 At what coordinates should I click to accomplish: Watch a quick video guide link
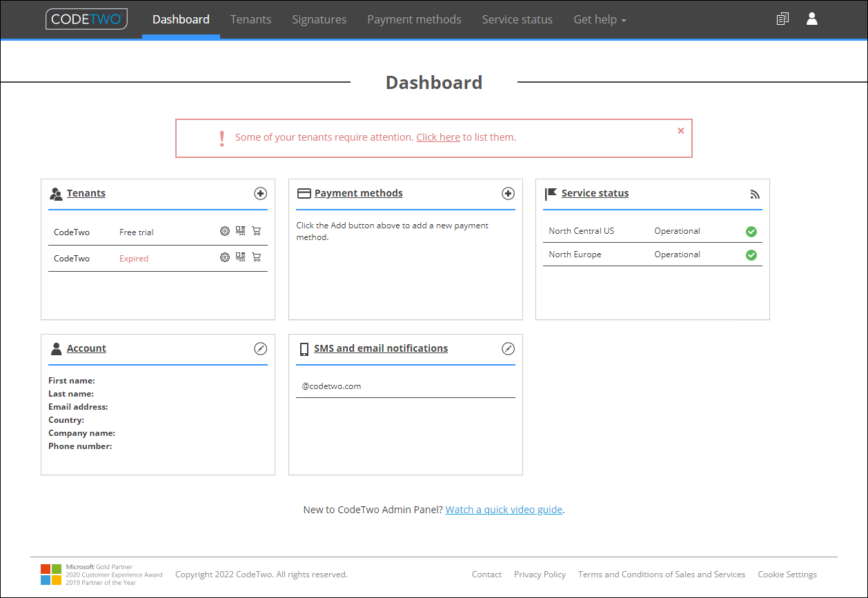(504, 510)
